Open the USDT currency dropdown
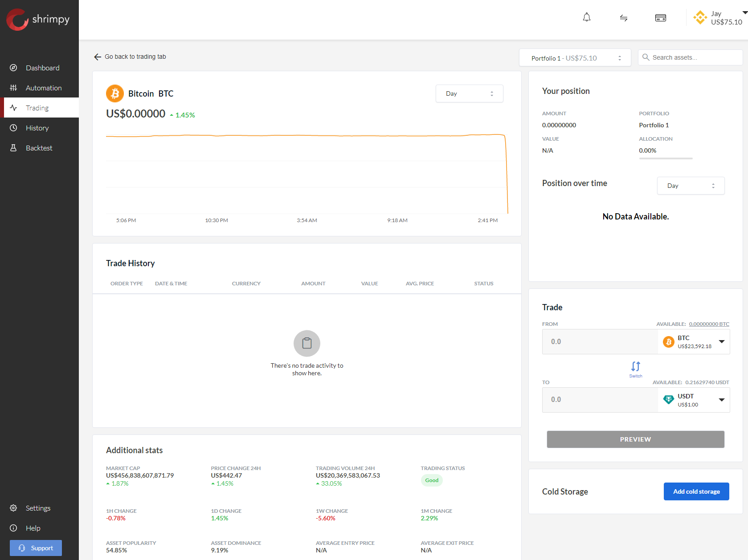The width and height of the screenshot is (748, 560). [x=694, y=400]
